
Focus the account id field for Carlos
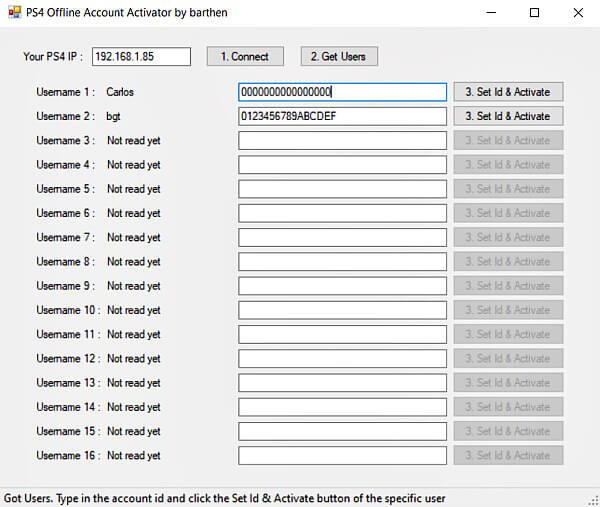coord(342,92)
